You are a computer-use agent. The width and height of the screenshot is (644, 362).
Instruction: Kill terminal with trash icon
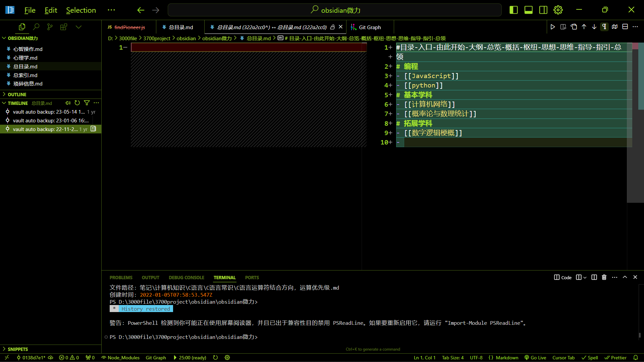tap(604, 277)
